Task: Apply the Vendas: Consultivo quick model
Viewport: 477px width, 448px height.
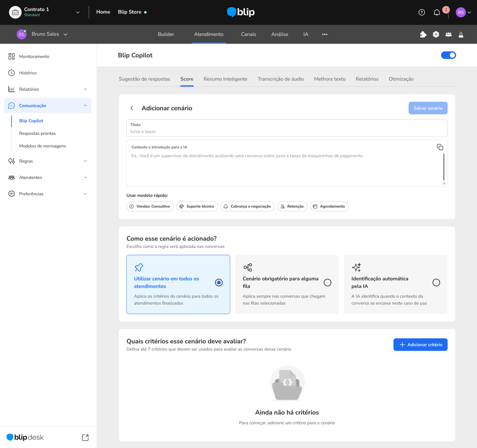Action: coord(150,206)
